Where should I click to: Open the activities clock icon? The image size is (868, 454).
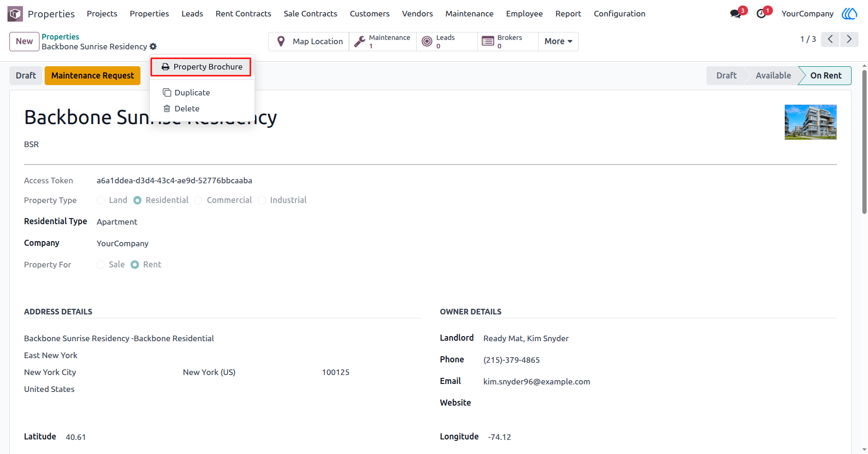click(761, 14)
